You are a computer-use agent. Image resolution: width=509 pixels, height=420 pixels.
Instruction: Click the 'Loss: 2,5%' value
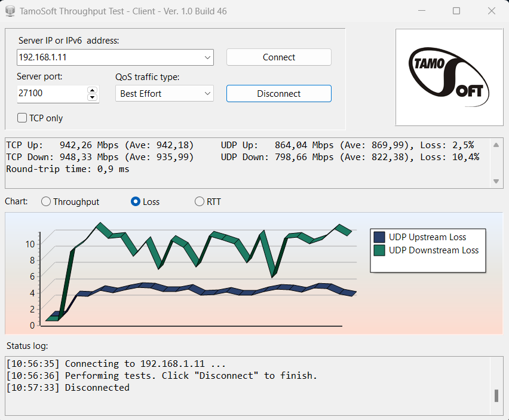pos(447,145)
